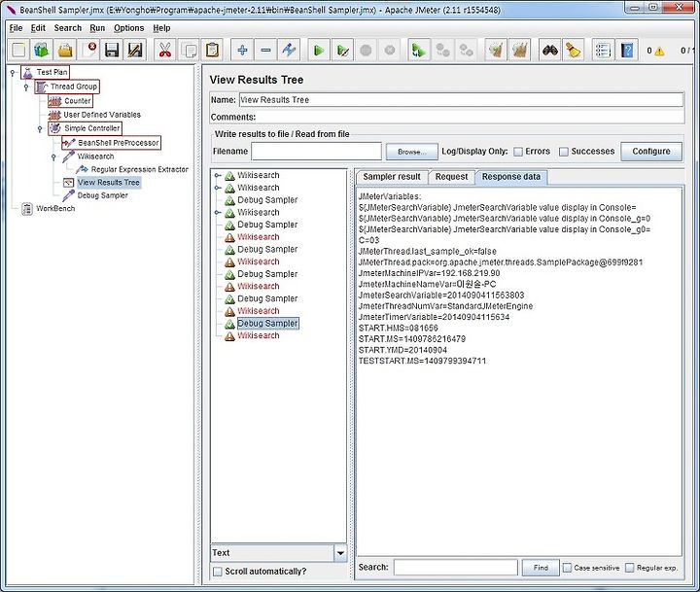
Task: Click into the Filename input field
Action: point(317,152)
